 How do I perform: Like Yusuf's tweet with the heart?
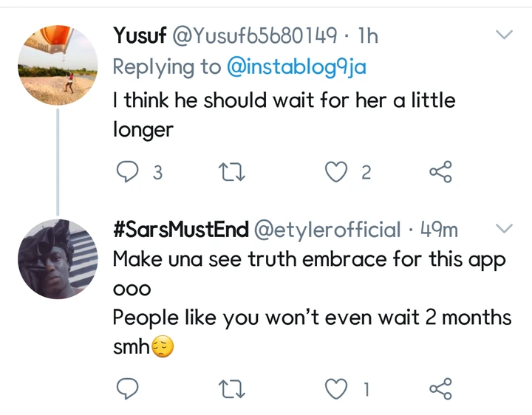337,173
